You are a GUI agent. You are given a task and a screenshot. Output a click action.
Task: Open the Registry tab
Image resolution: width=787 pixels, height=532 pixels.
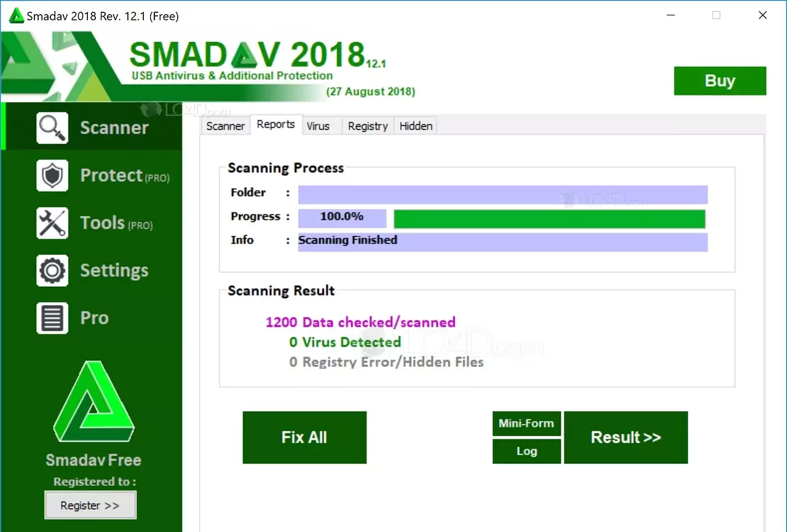click(x=368, y=126)
